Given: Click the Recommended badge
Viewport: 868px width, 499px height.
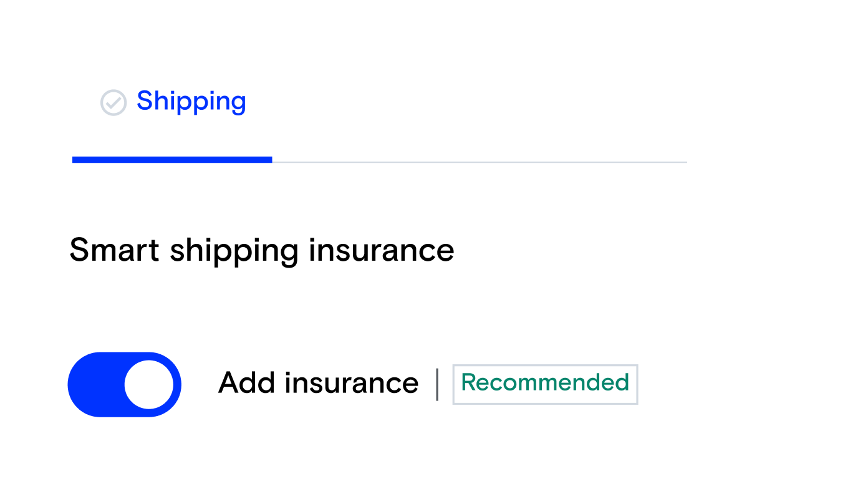Looking at the screenshot, I should coord(544,384).
